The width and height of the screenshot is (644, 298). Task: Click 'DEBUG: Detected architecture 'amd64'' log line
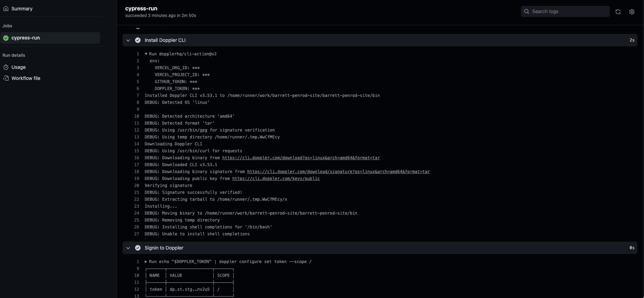(189, 116)
